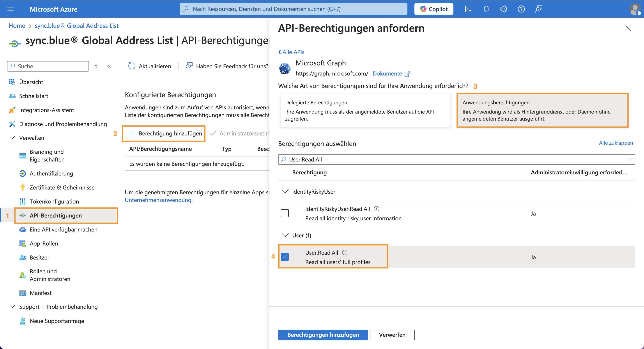Show info for IdentityRiskyUser.Read.All
Viewport: 644px width, 349px height.
tap(376, 209)
